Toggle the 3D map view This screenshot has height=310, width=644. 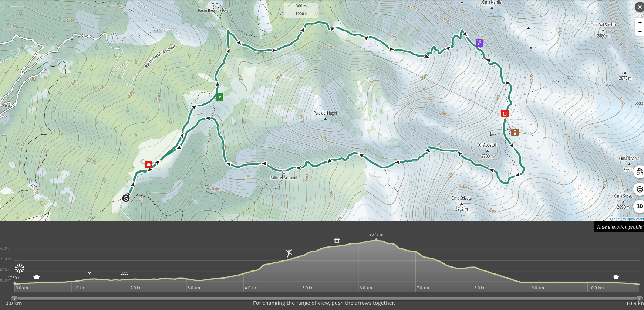[x=640, y=206]
